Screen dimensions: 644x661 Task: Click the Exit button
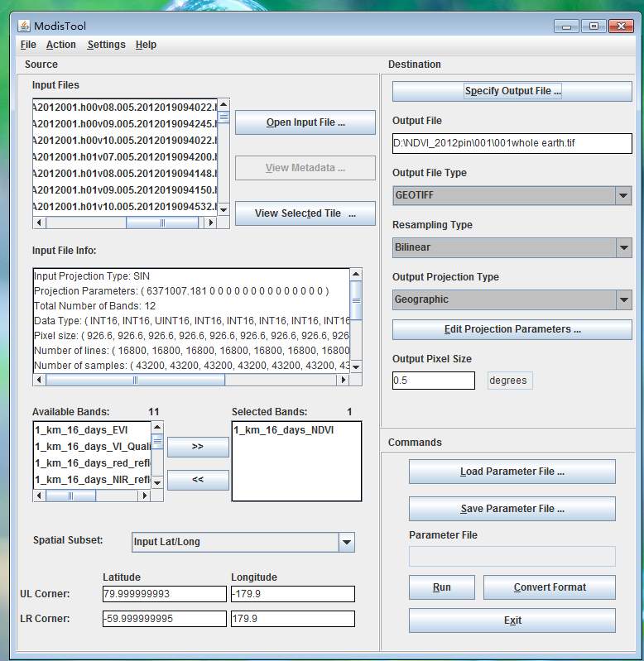[x=512, y=620]
